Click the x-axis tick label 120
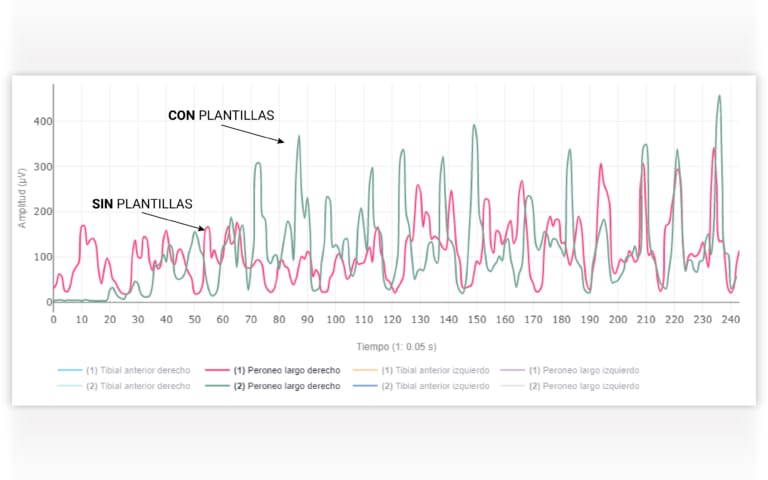 tap(392, 320)
